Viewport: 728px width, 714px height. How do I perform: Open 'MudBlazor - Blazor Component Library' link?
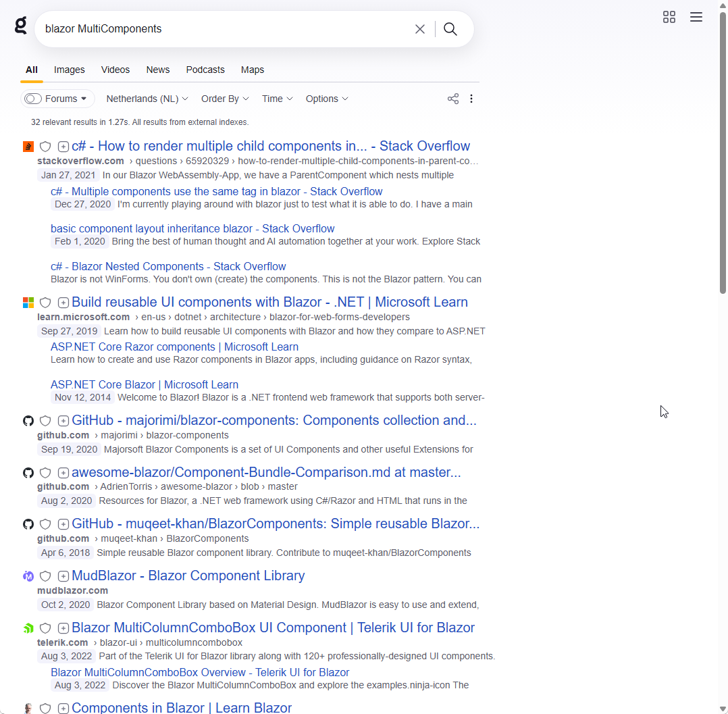tap(188, 576)
